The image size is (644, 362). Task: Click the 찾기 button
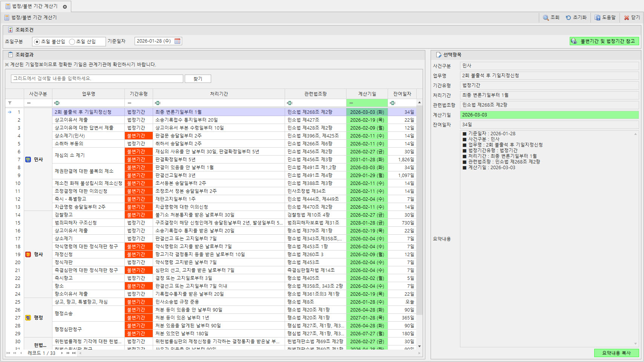[x=198, y=79]
